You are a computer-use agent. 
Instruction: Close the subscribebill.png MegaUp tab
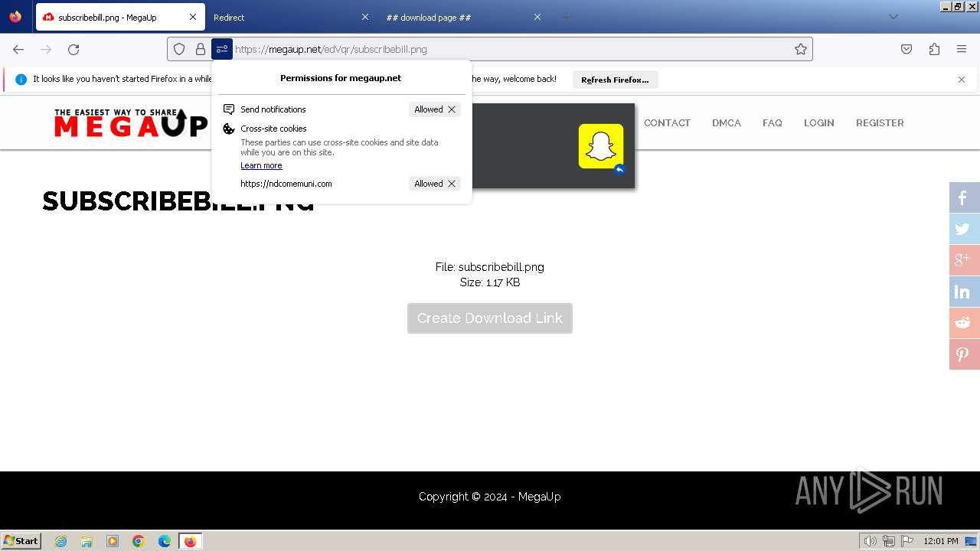tap(193, 17)
